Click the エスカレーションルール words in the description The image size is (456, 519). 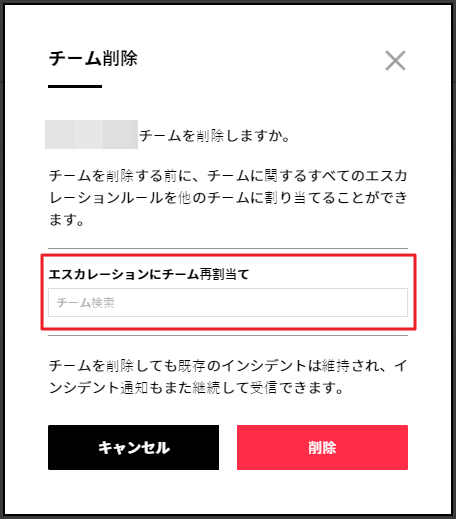pos(106,198)
